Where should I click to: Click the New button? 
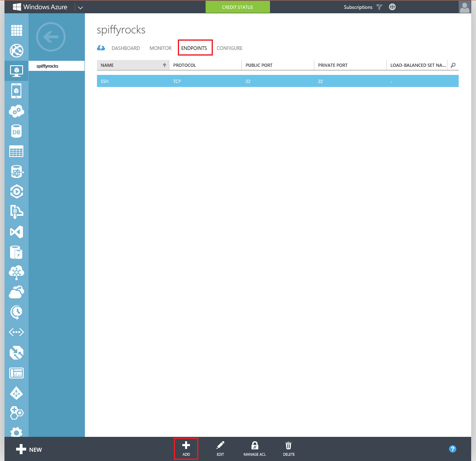pyautogui.click(x=29, y=449)
